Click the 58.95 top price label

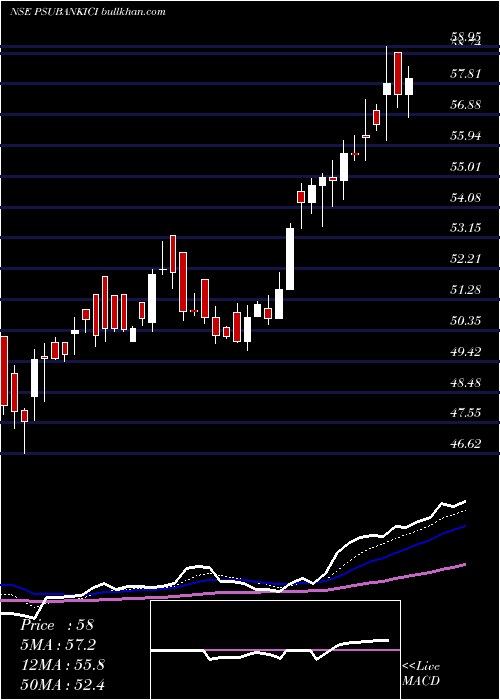point(466,39)
